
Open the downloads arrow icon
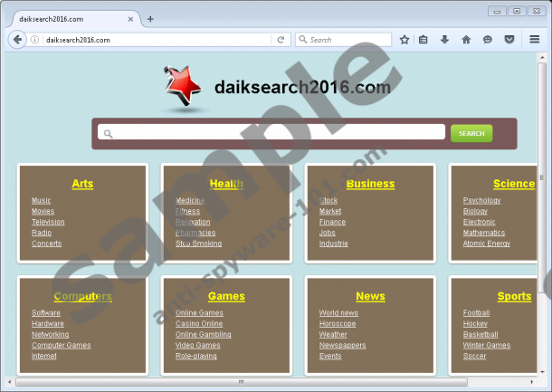pos(444,40)
